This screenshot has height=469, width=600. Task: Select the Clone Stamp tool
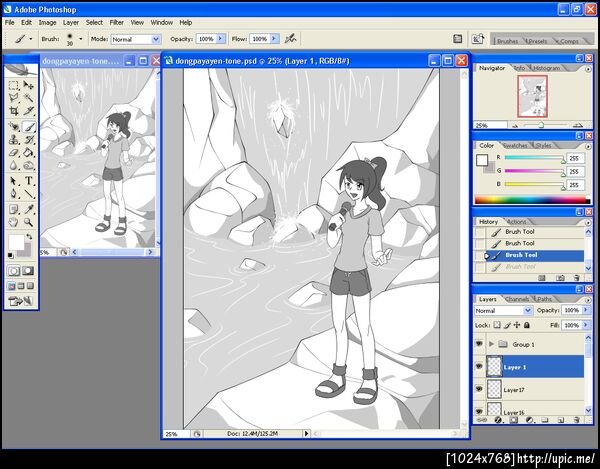(14, 140)
